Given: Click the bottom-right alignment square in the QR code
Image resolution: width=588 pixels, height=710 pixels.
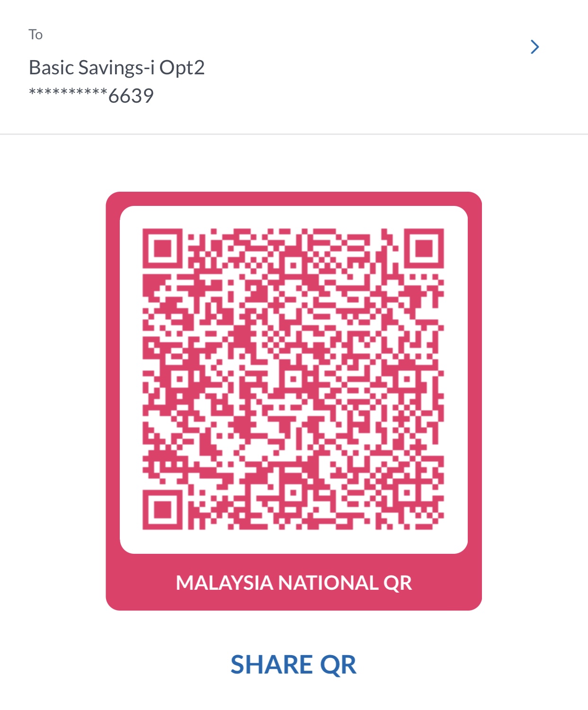Looking at the screenshot, I should [407, 493].
